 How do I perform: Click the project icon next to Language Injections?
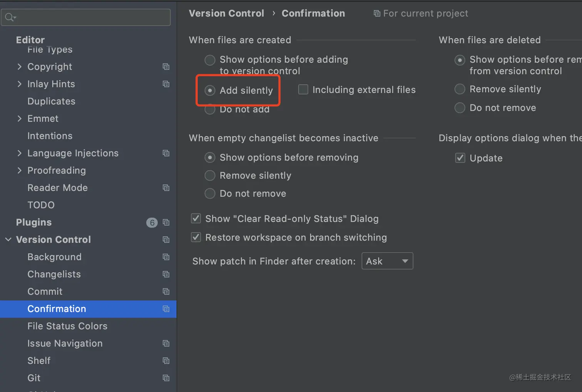pos(166,153)
